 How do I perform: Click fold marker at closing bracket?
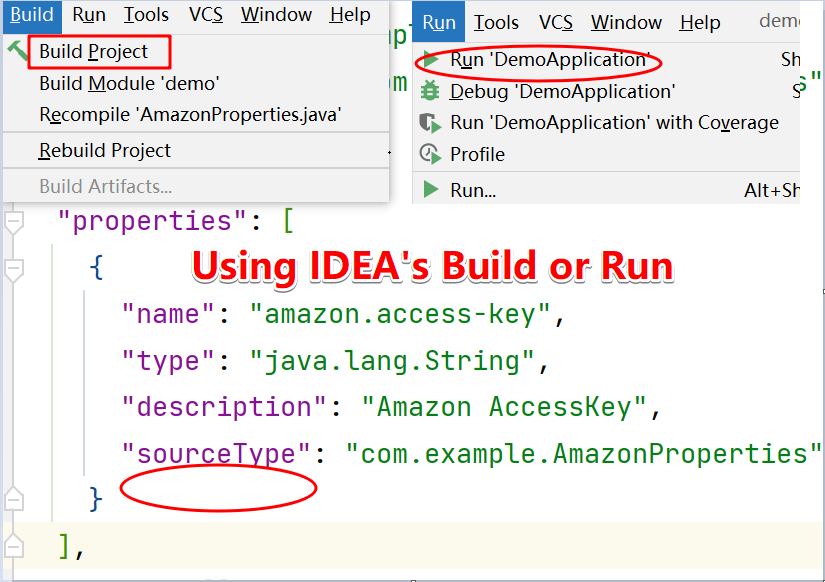(14, 545)
